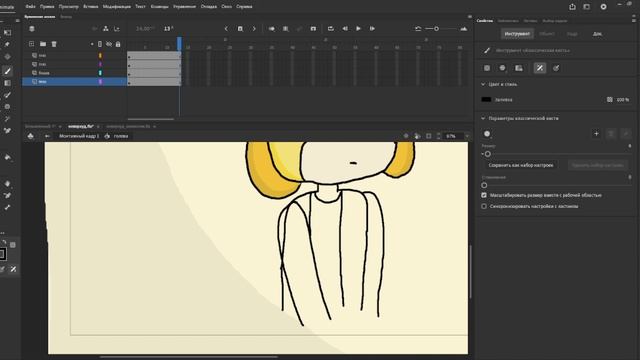This screenshot has width=640, height=360.
Task: Click the center stage icon near zoom
Action: point(406,136)
